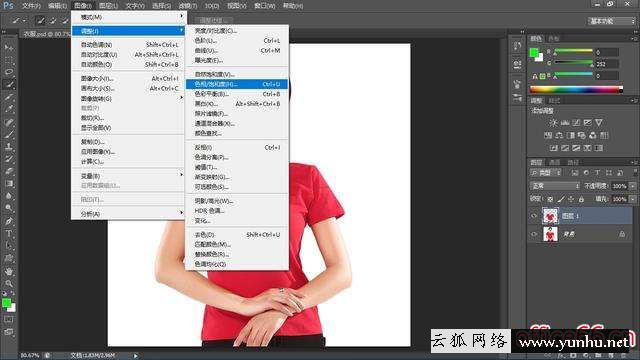Select the Gradient tool
Viewport: 640px width, 360px height.
(x=9, y=184)
